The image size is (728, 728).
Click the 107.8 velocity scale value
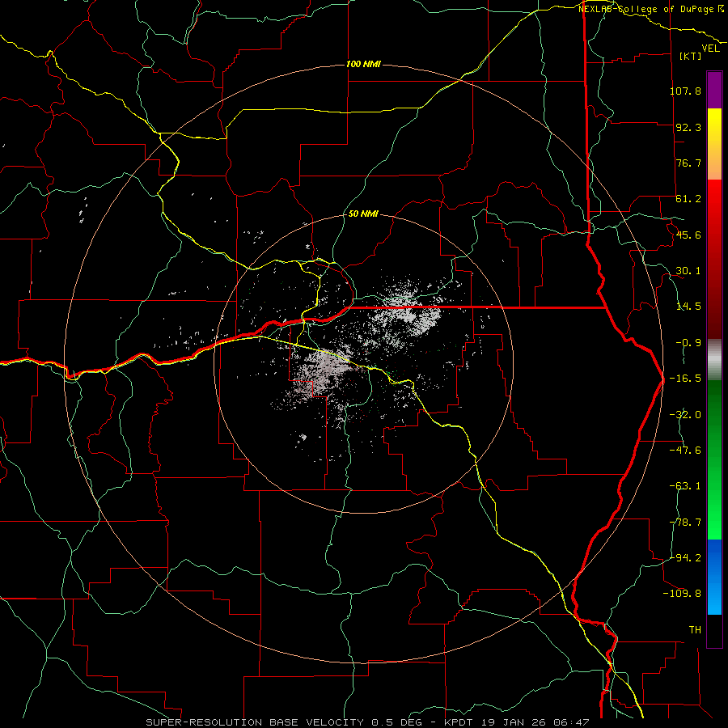point(685,91)
